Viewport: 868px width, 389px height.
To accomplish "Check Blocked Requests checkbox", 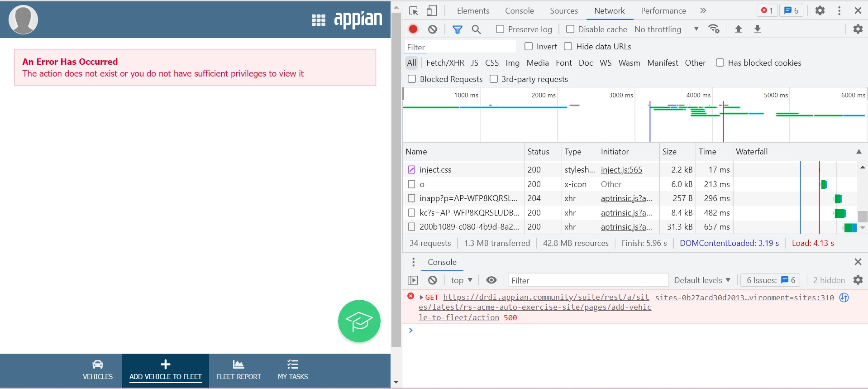I will (x=412, y=79).
